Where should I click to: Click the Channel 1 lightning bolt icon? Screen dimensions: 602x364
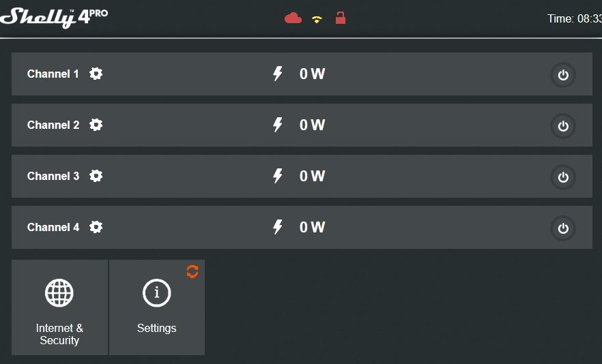[x=278, y=74]
